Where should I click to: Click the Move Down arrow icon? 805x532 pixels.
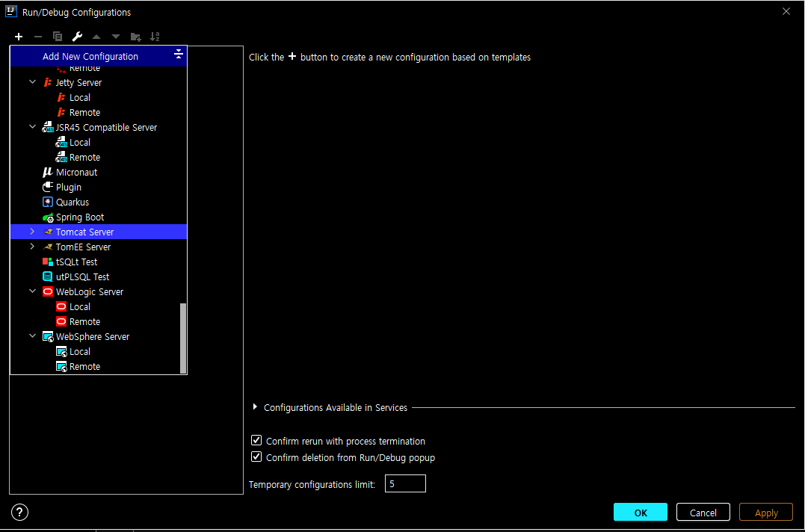tap(116, 37)
